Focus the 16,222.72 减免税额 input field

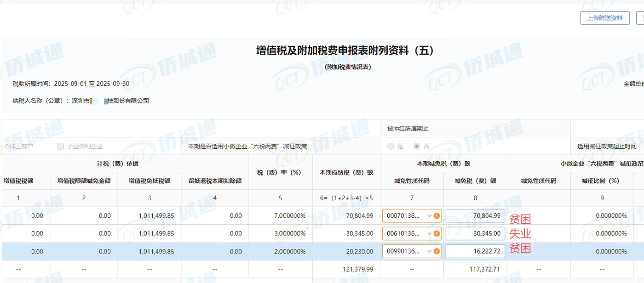click(x=475, y=251)
